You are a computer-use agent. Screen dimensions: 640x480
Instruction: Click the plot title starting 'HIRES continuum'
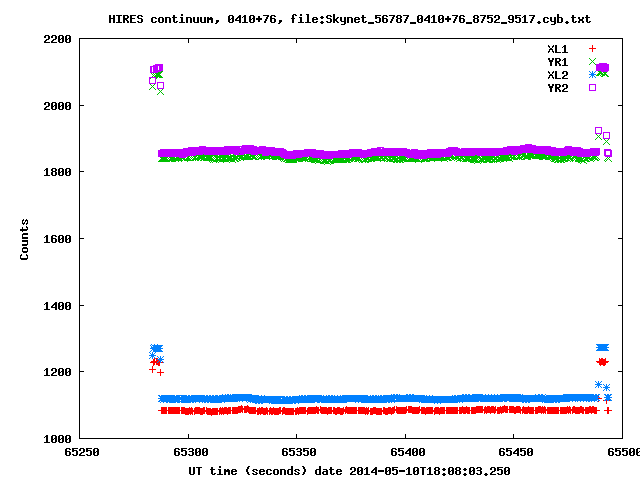349,19
